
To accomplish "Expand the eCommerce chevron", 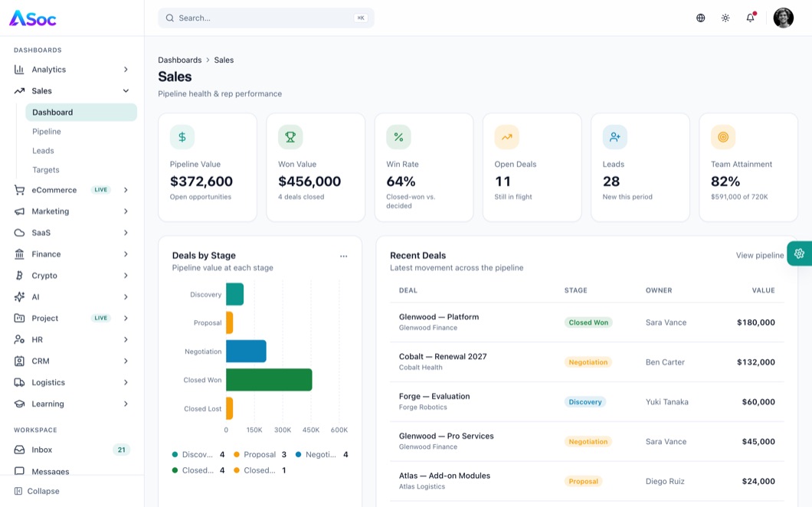I will 126,190.
